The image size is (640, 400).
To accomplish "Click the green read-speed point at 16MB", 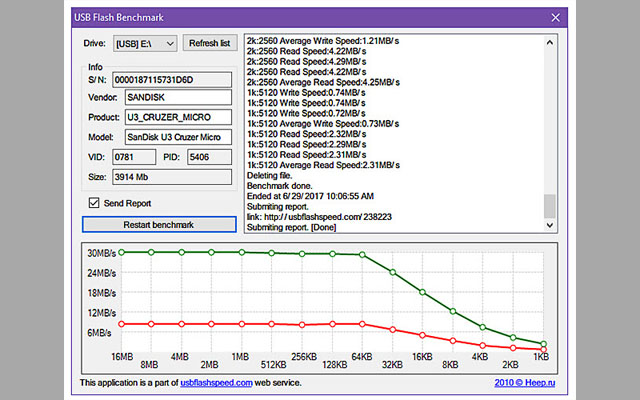I will [x=121, y=253].
